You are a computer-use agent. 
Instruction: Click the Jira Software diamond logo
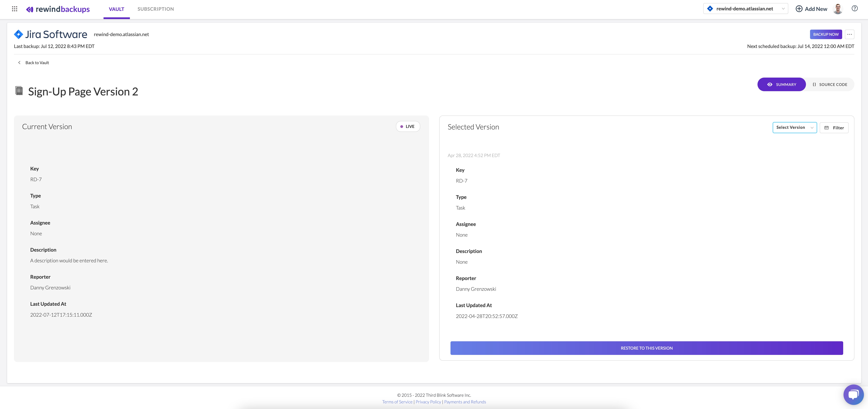click(19, 34)
